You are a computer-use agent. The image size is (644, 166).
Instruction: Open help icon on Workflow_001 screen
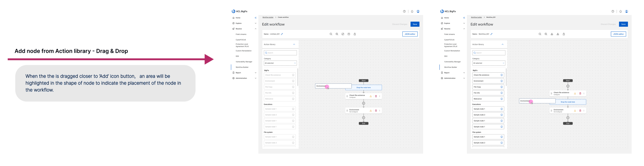pyautogui.click(x=613, y=11)
